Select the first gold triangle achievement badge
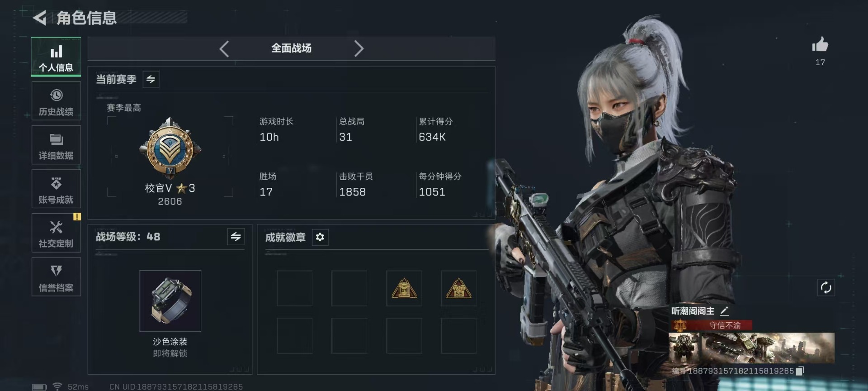 pos(404,288)
